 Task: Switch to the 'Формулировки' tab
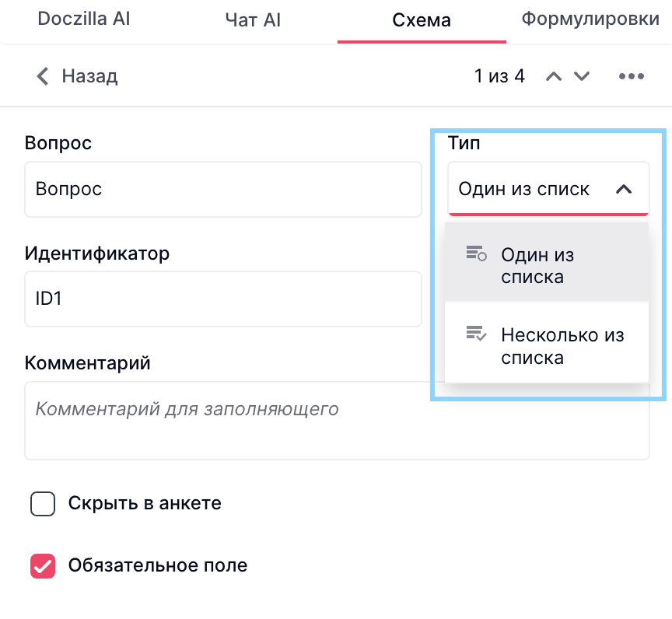click(590, 19)
